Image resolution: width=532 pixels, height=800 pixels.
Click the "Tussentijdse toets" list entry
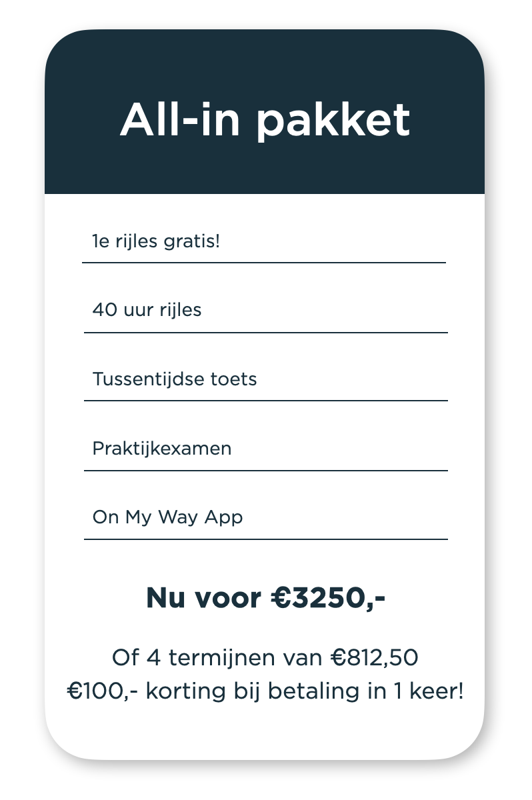click(175, 379)
